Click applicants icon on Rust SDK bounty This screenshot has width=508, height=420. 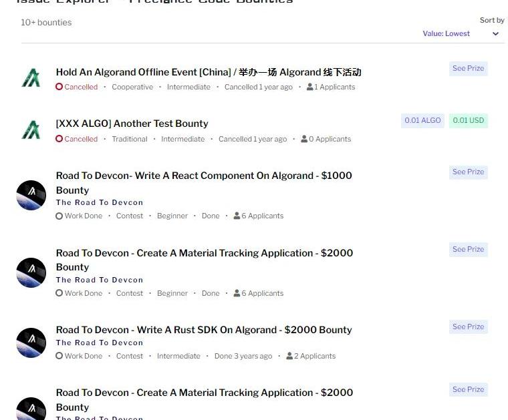[289, 356]
